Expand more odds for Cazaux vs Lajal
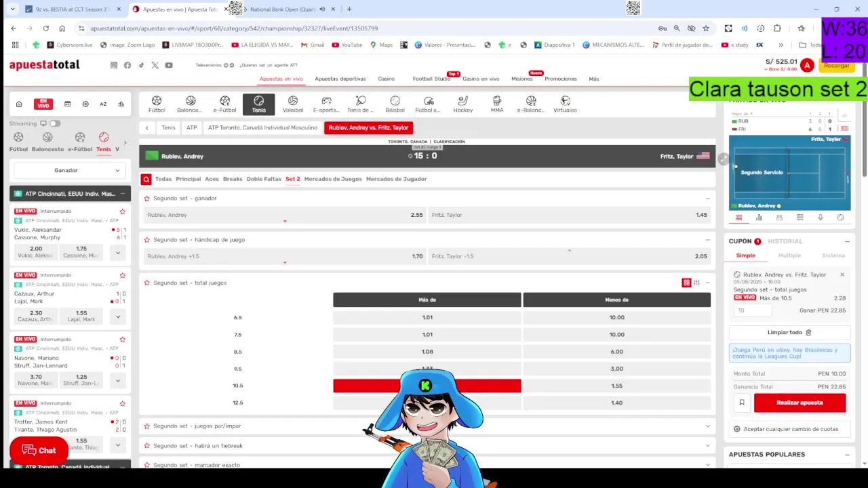The width and height of the screenshot is (868, 488). point(118,317)
